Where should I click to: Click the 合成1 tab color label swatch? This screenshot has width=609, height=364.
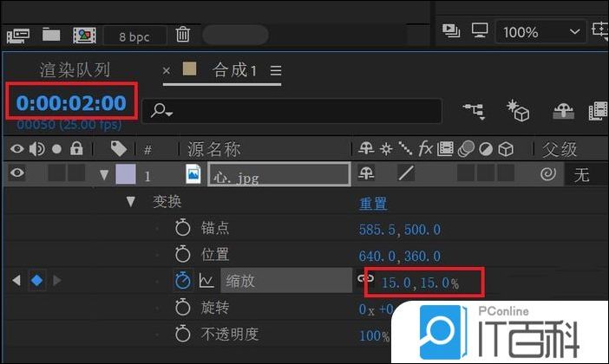[189, 68]
